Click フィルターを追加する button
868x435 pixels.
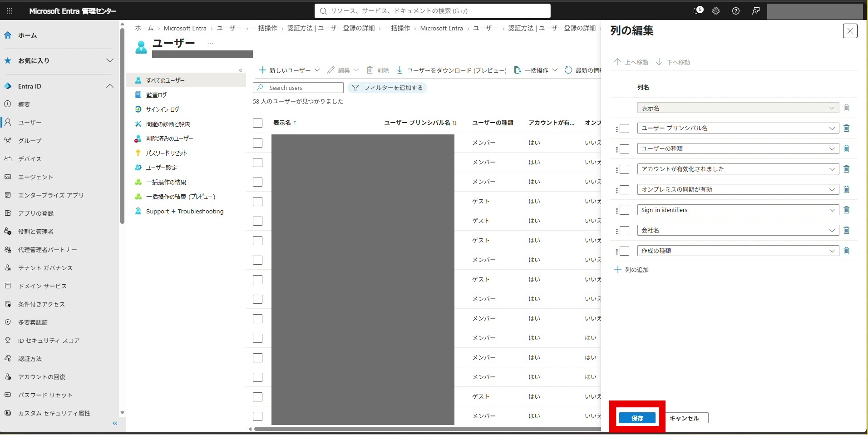[387, 88]
